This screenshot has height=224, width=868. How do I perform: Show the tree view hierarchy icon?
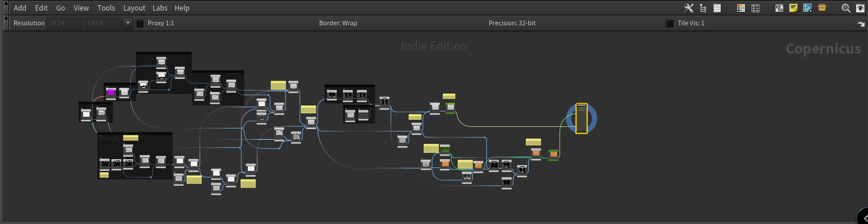703,8
